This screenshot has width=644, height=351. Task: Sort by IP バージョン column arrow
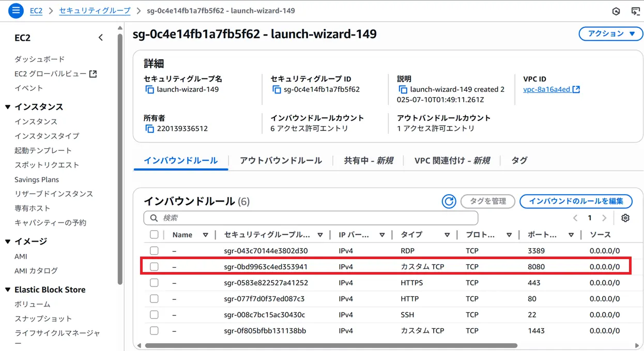(x=382, y=235)
